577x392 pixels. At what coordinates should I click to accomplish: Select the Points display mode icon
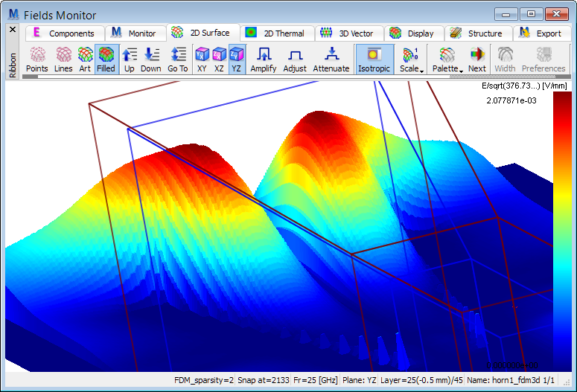coord(36,59)
